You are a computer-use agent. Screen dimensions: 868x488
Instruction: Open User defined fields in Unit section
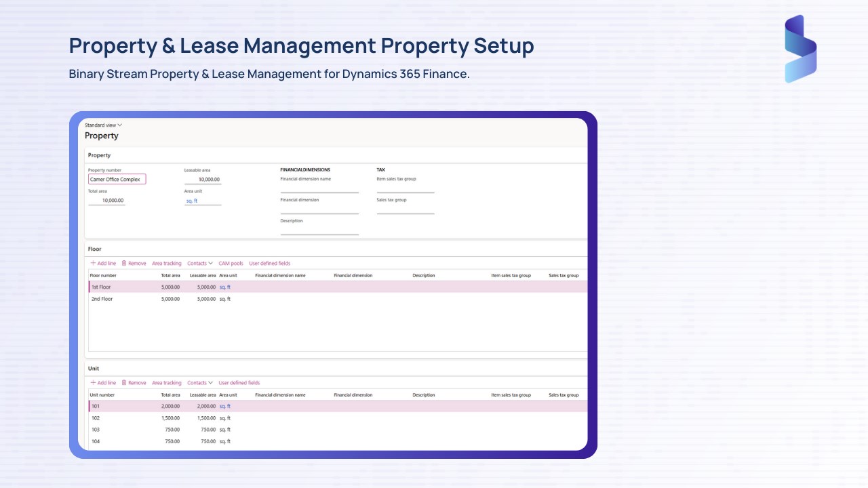[239, 383]
